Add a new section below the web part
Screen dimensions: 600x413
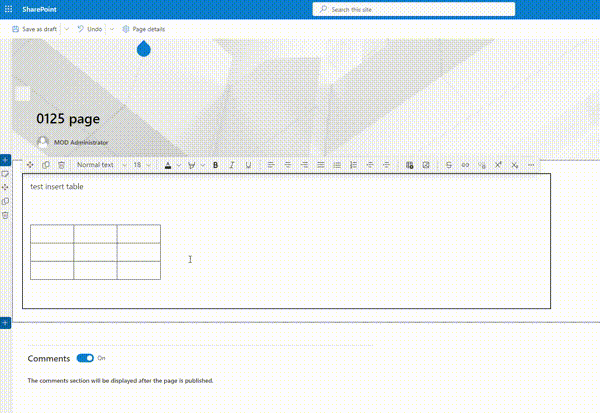pyautogui.click(x=5, y=323)
